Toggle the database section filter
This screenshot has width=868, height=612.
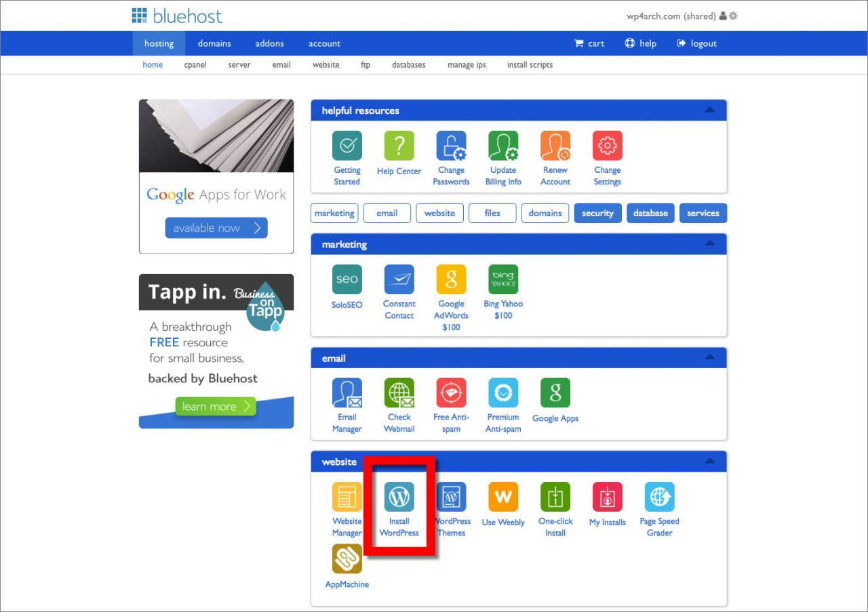[650, 213]
